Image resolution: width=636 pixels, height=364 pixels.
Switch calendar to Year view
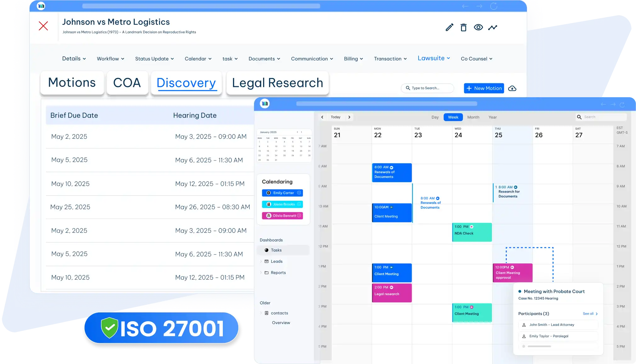click(492, 117)
